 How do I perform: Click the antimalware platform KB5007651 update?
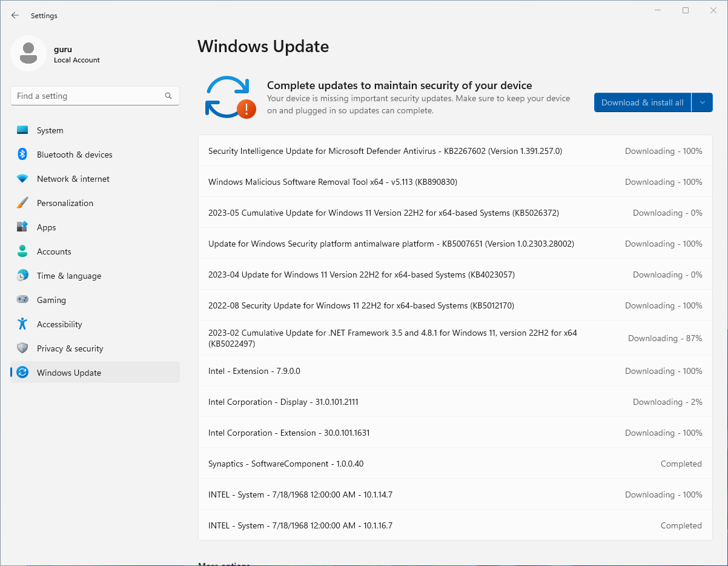coord(455,244)
